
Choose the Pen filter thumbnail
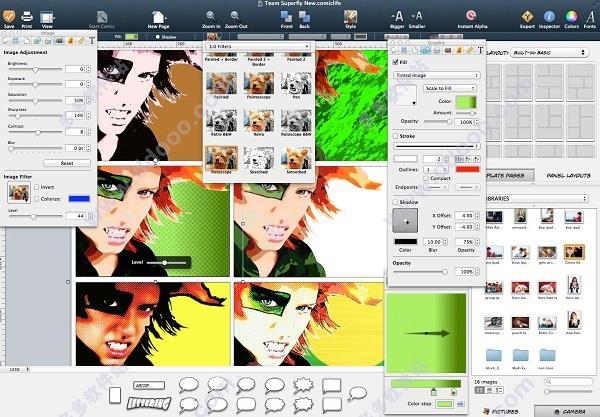296,85
